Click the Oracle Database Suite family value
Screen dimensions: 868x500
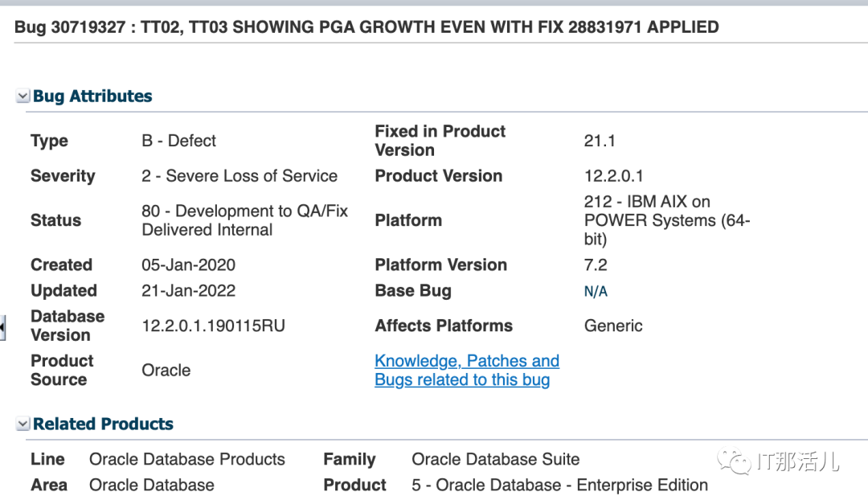(x=495, y=460)
